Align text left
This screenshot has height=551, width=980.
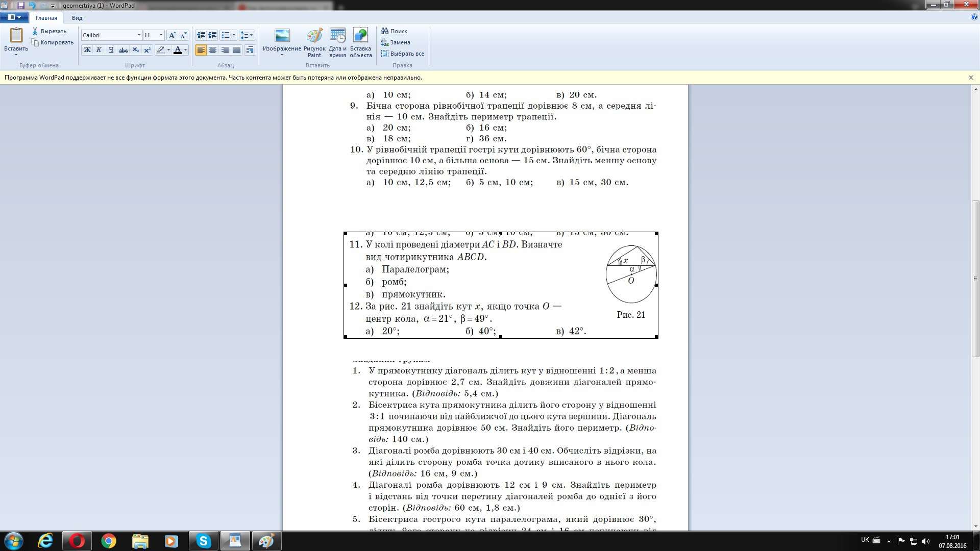(201, 50)
